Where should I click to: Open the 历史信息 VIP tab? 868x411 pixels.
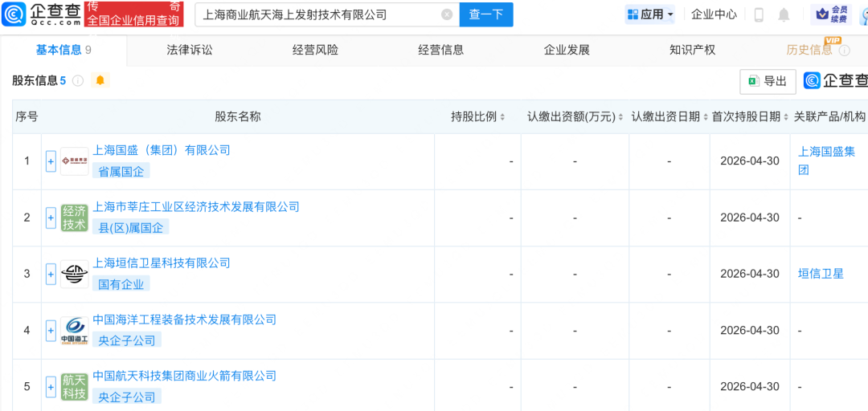(809, 51)
